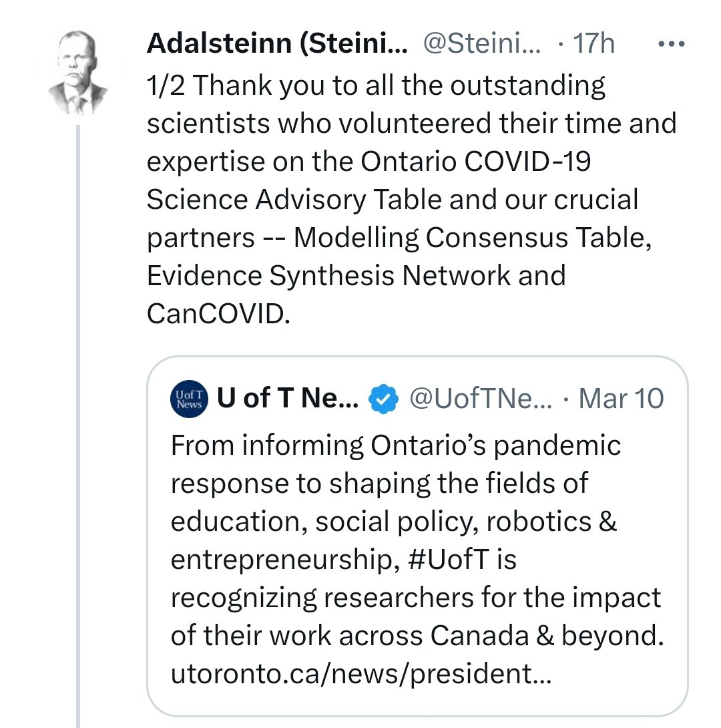Image resolution: width=721 pixels, height=728 pixels.
Task: Open the Adalsteinn (Steini... display name
Action: coord(277,43)
